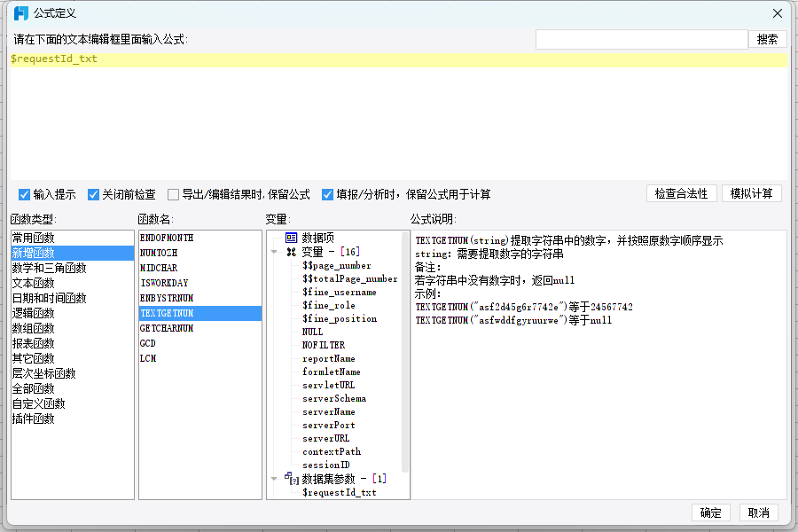Click the function search input field

point(641,39)
